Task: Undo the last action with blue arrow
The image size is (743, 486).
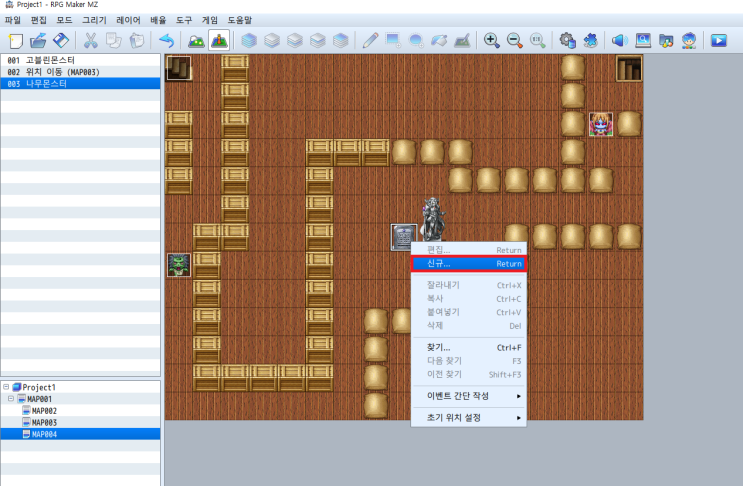Action: (167, 41)
